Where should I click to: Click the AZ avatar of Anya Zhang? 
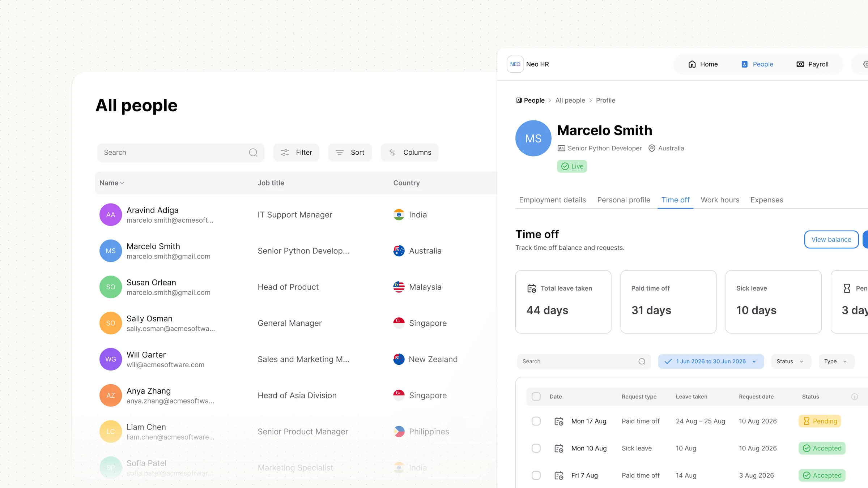(111, 395)
